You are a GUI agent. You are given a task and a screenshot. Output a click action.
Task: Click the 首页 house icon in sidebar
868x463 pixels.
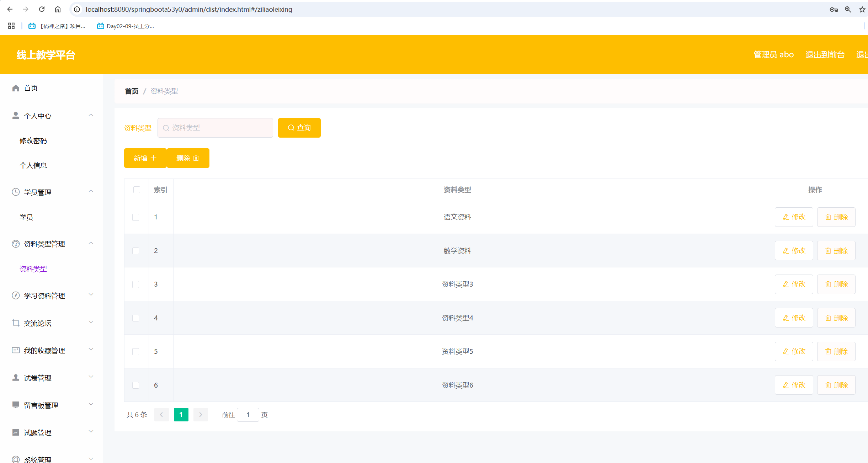16,88
